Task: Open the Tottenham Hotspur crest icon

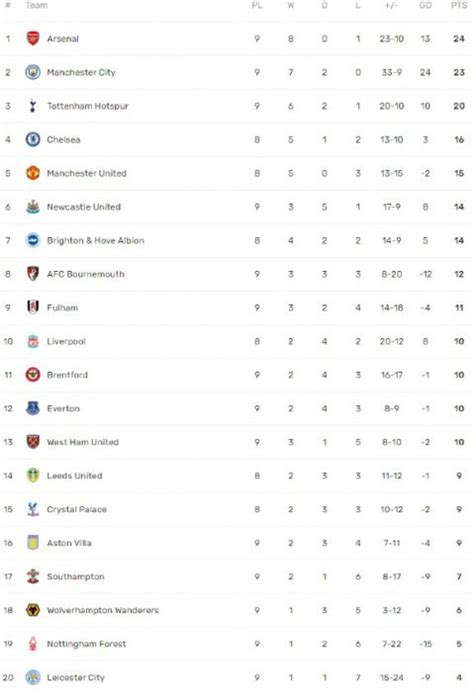Action: 33,106
